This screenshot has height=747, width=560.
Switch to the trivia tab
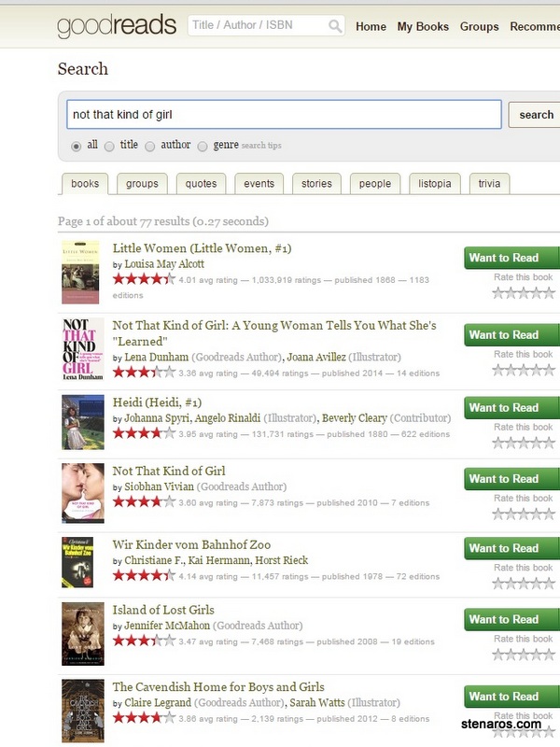[x=489, y=184]
